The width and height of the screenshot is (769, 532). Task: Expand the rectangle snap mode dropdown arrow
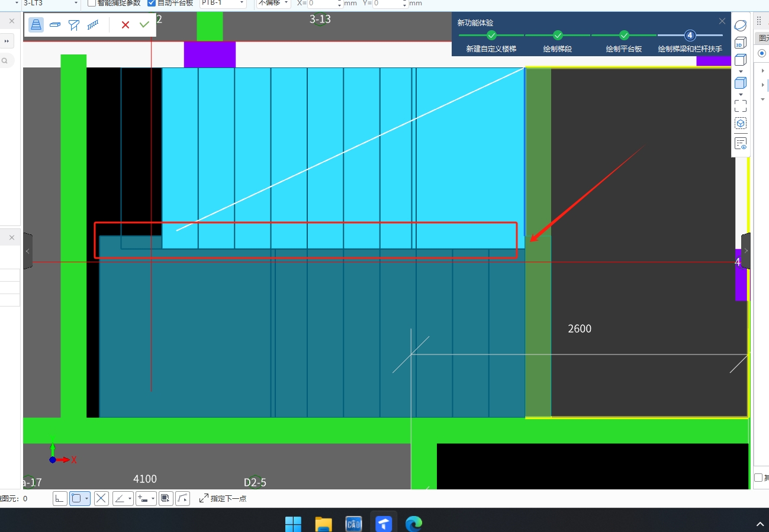[87, 499]
